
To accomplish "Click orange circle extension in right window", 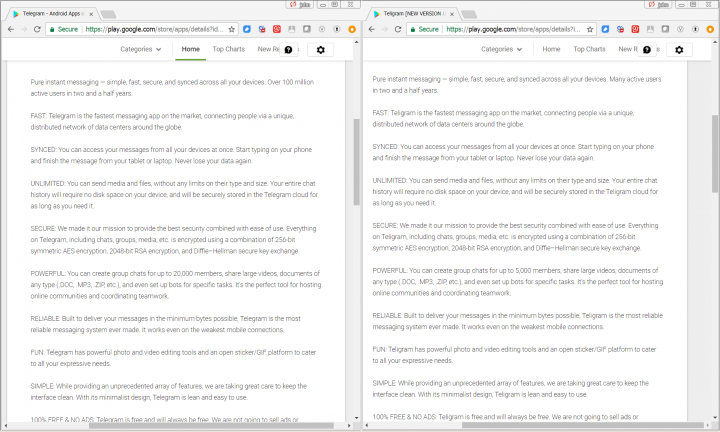I will [710, 29].
